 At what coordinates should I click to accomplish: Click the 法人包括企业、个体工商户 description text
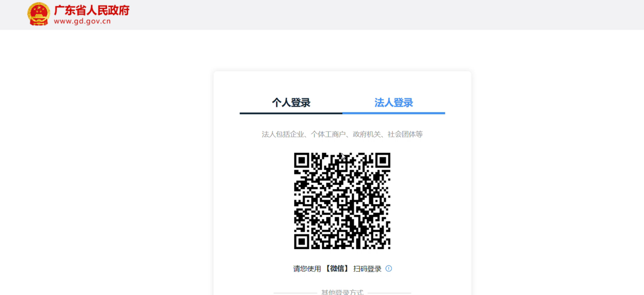click(x=342, y=135)
